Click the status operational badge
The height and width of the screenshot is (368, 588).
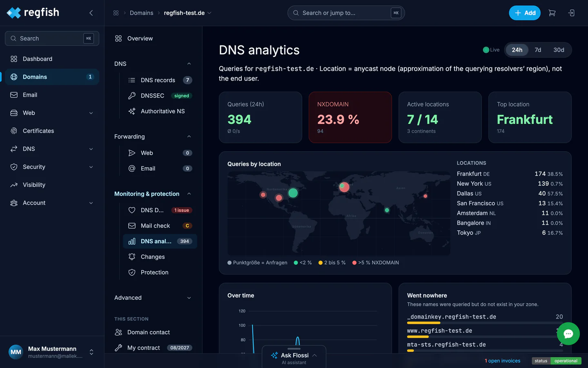coord(557,361)
